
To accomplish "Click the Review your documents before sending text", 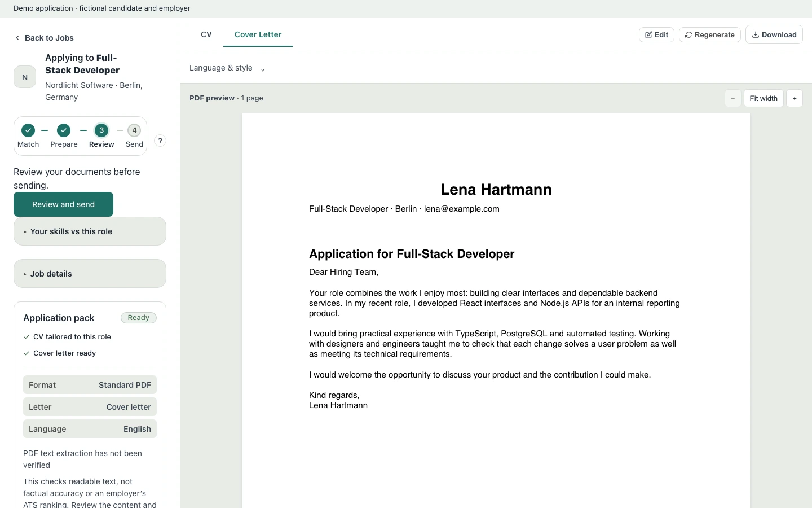I will click(x=77, y=178).
